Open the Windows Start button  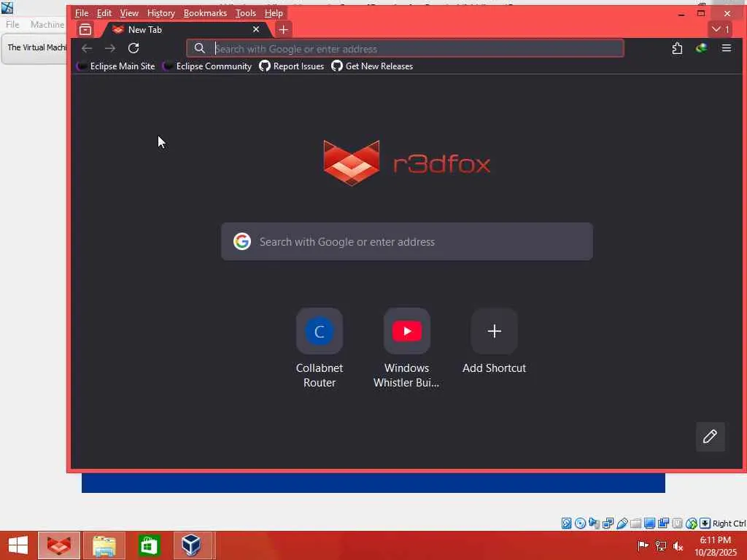(18, 545)
